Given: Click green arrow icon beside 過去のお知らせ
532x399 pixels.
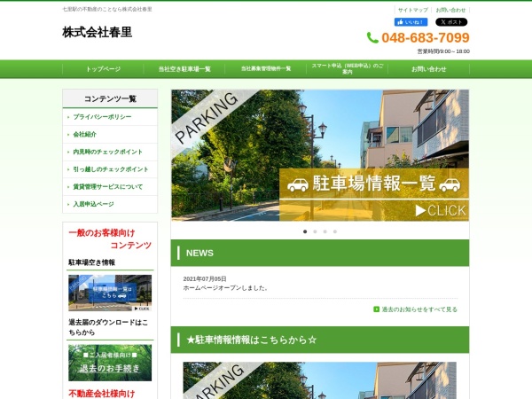Looking at the screenshot, I should (x=376, y=309).
